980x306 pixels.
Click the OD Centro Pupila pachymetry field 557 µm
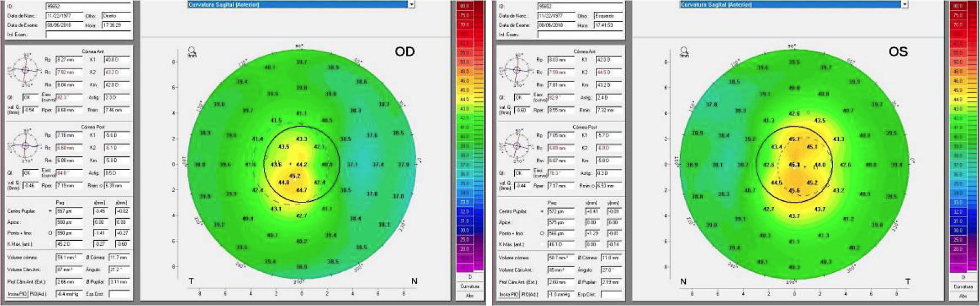coord(69,211)
